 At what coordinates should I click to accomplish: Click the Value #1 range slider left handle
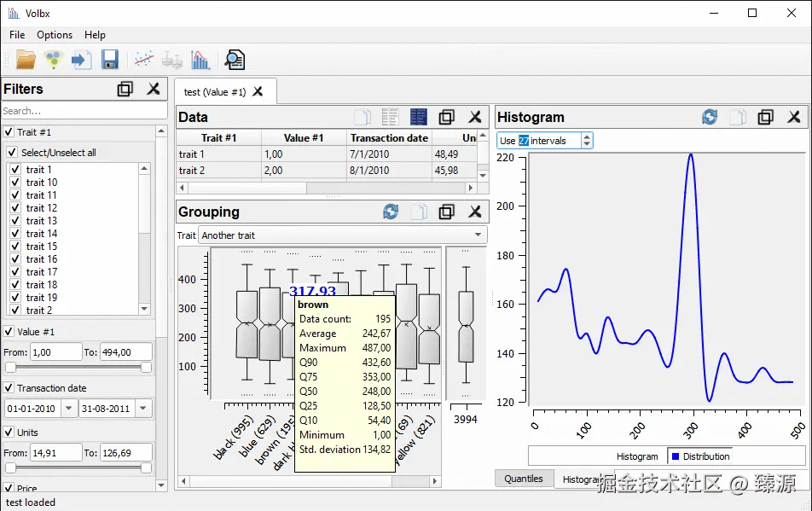pyautogui.click(x=10, y=368)
